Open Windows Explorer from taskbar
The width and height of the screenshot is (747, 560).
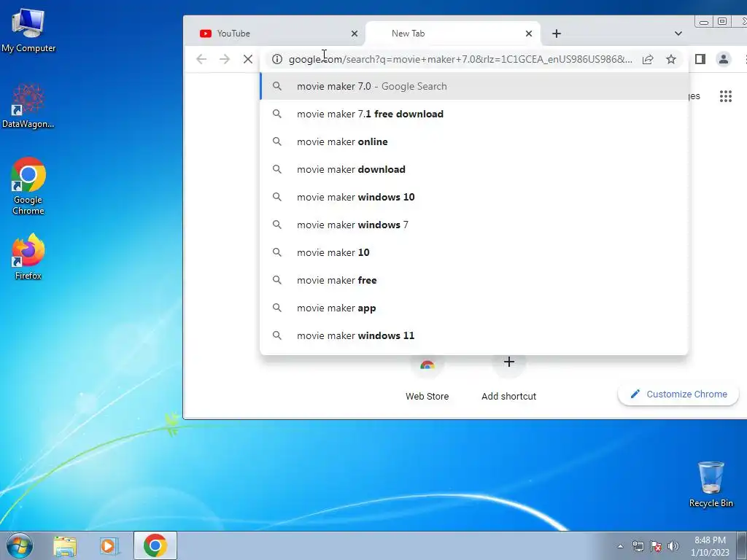[65, 545]
